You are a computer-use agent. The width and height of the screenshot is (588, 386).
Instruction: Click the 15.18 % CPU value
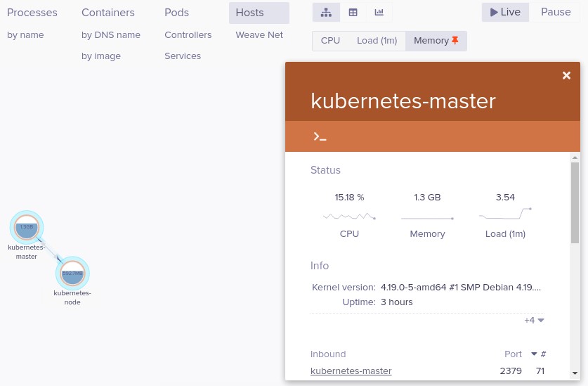click(x=349, y=197)
